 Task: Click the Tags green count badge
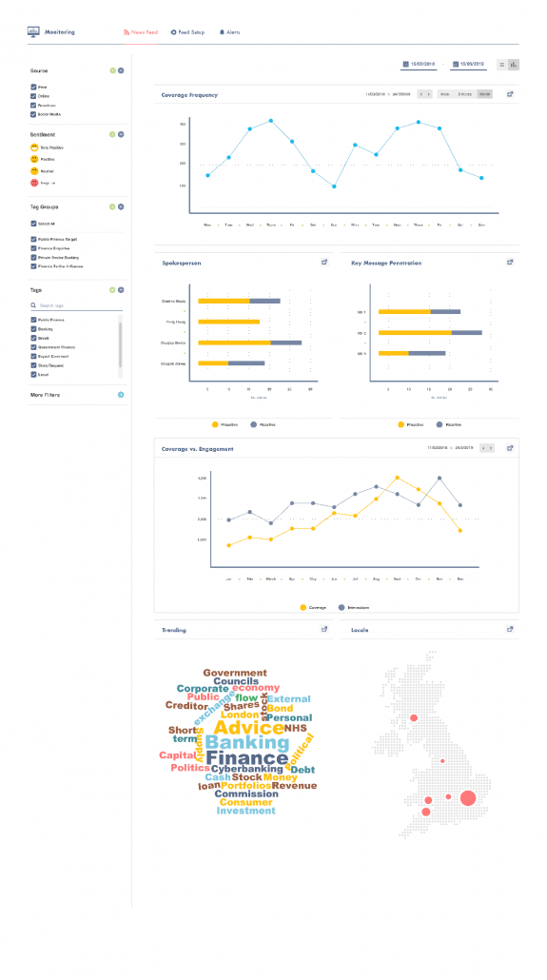click(113, 290)
